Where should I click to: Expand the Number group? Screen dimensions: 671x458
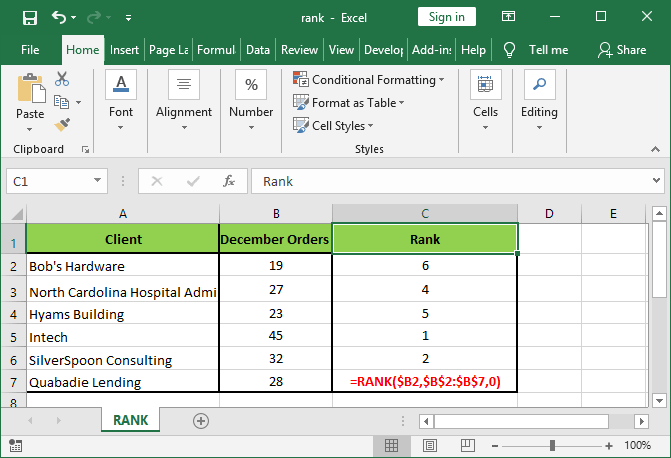251,101
